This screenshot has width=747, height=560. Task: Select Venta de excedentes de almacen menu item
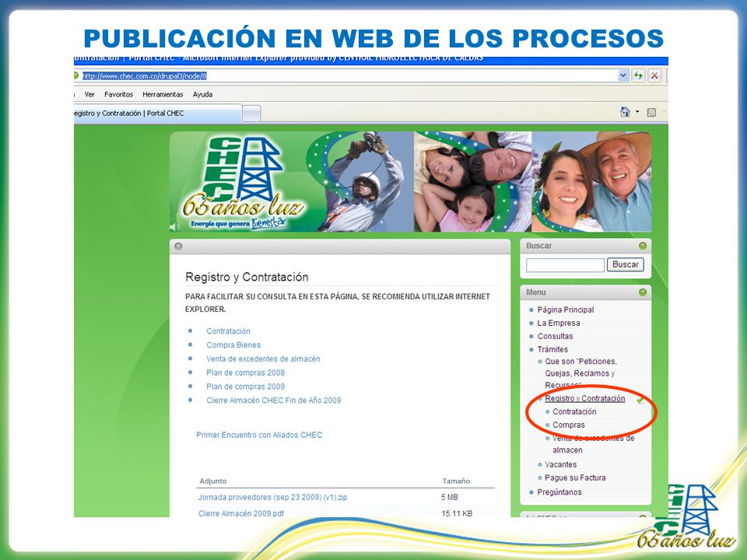[593, 444]
